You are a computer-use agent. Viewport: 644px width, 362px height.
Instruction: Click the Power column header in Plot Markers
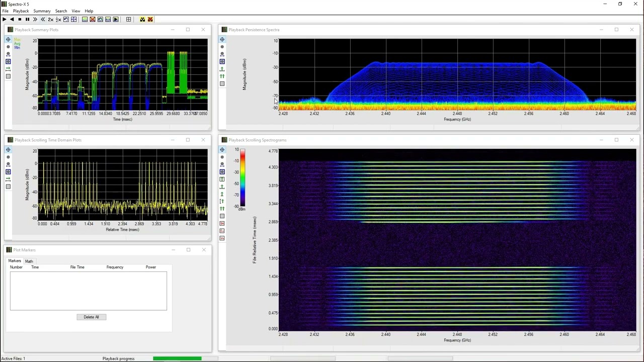pos(151,267)
